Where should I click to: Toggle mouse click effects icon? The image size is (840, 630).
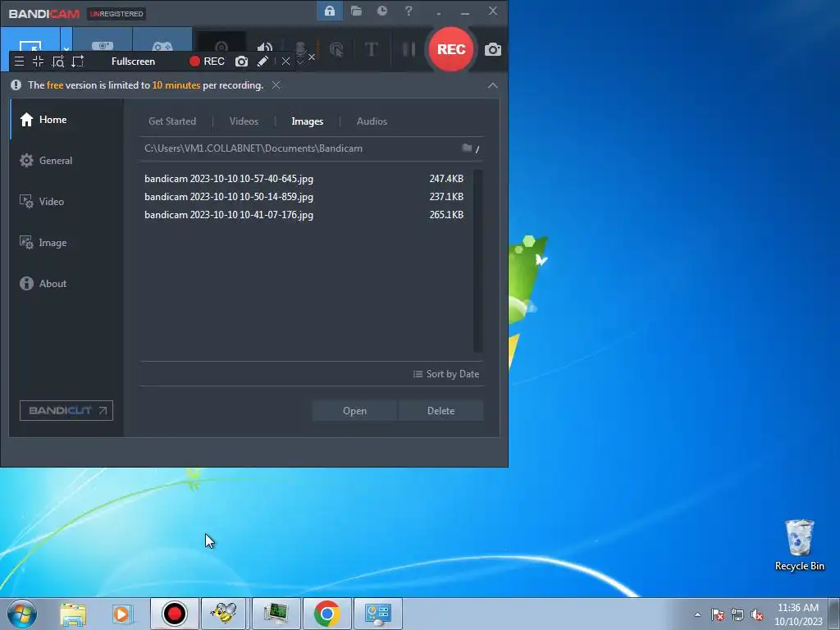(336, 50)
